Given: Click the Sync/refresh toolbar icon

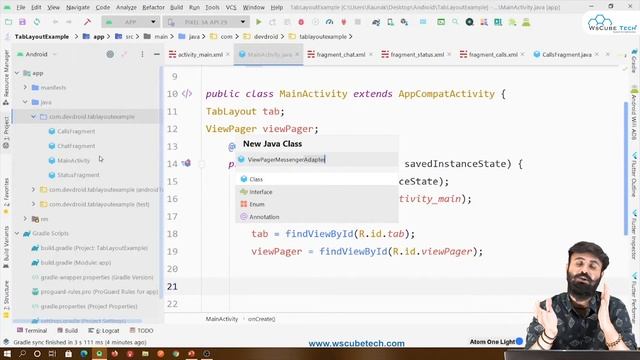Looking at the screenshot, I should pyautogui.click(x=37, y=22).
